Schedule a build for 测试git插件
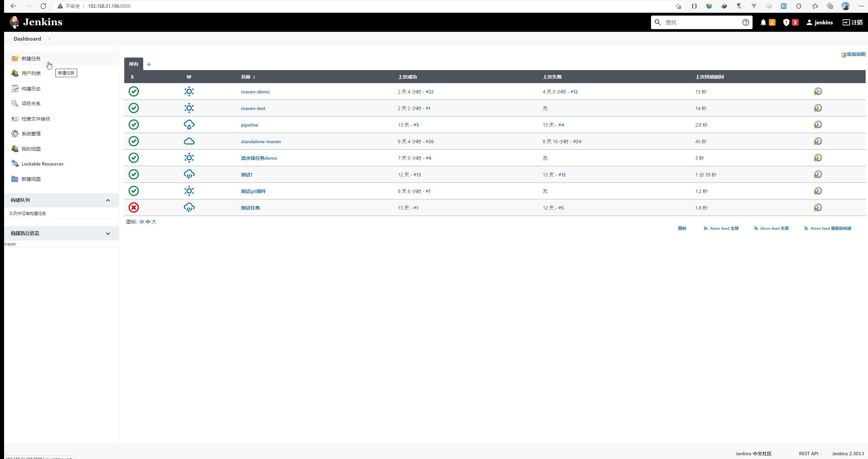This screenshot has height=459, width=868. (x=818, y=191)
